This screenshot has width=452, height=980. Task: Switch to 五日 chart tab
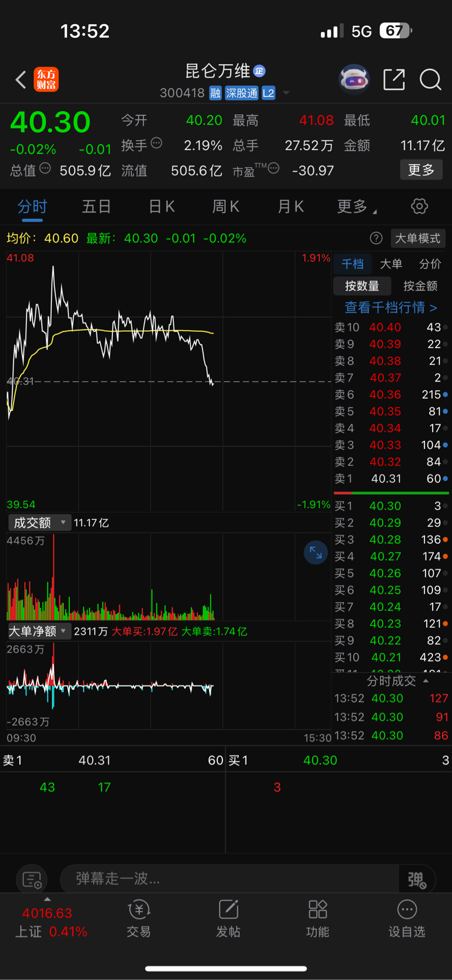pyautogui.click(x=97, y=207)
